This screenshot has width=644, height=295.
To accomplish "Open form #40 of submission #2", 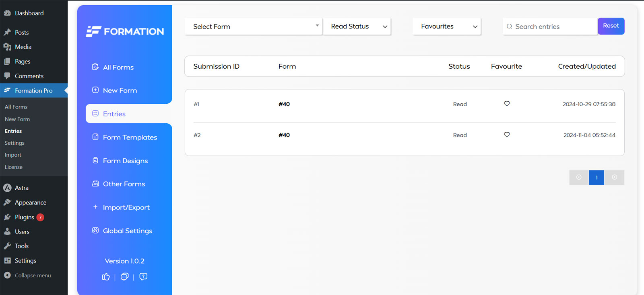I will (x=284, y=135).
